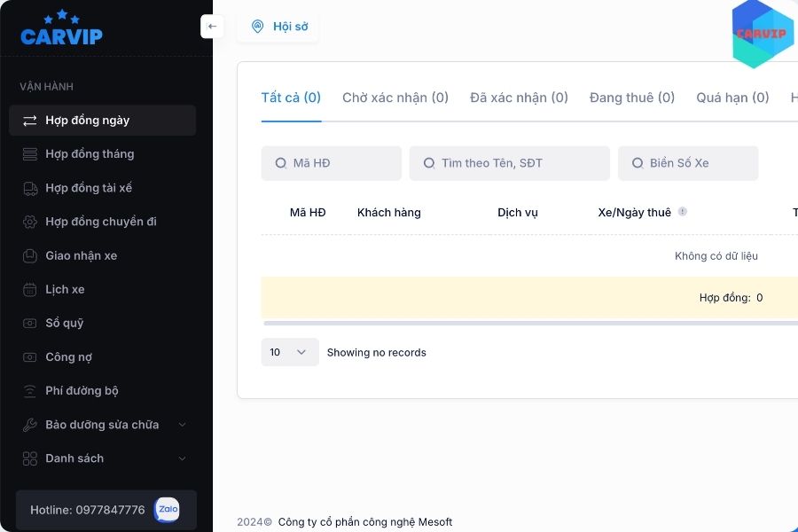798x532 pixels.
Task: Open Công nợ in the sidebar
Action: tap(69, 357)
